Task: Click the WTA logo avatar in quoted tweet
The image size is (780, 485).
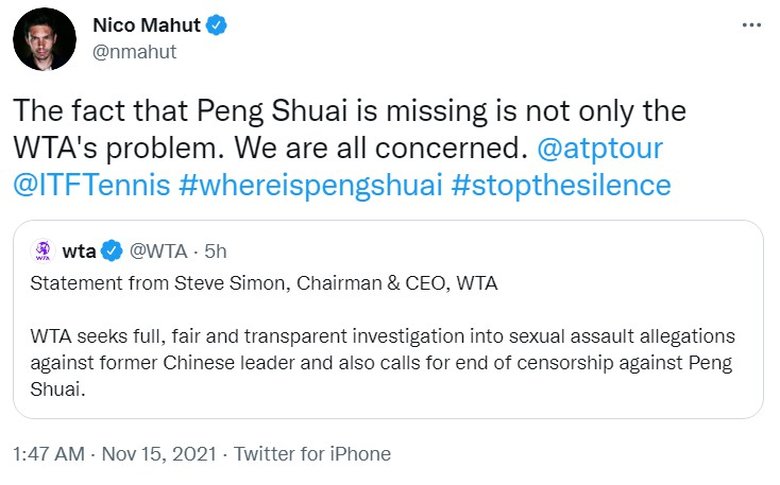Action: click(43, 250)
